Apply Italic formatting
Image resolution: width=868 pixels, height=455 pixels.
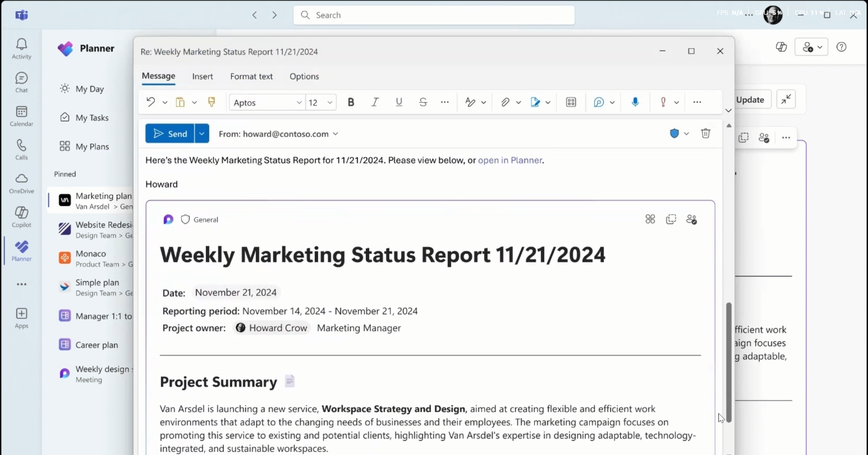375,102
